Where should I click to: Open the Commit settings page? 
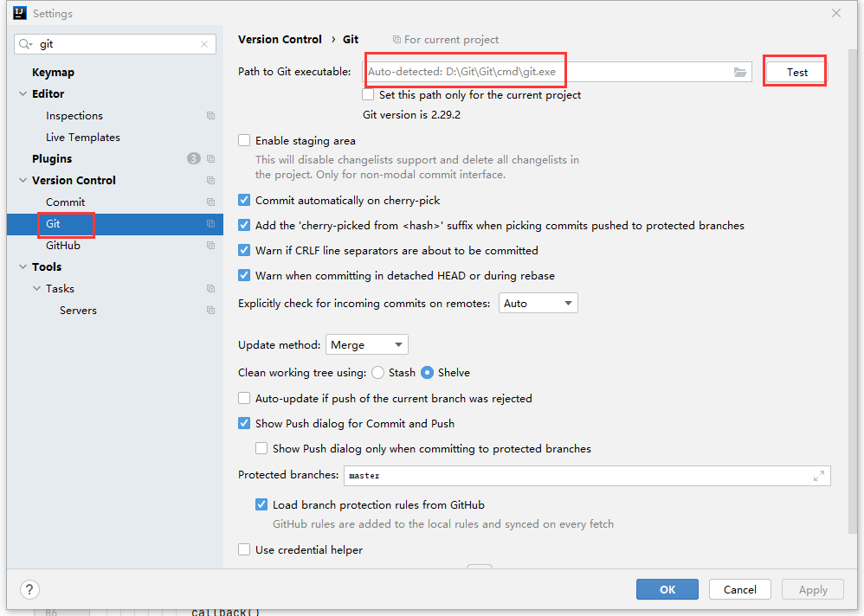point(66,202)
